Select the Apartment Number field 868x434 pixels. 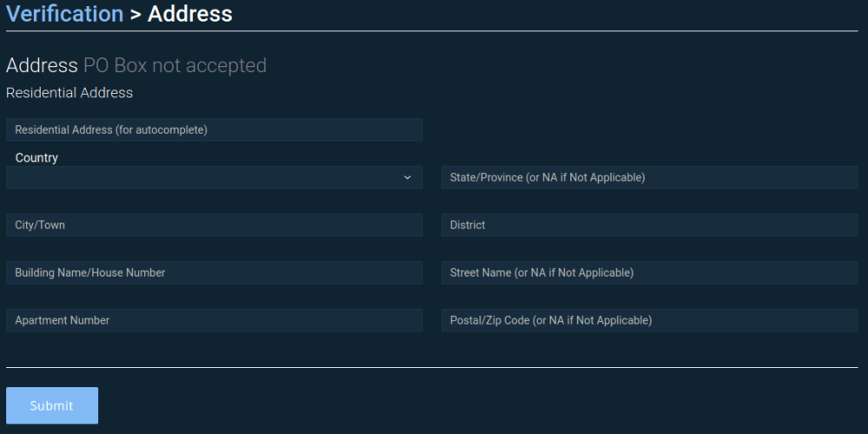pos(214,320)
